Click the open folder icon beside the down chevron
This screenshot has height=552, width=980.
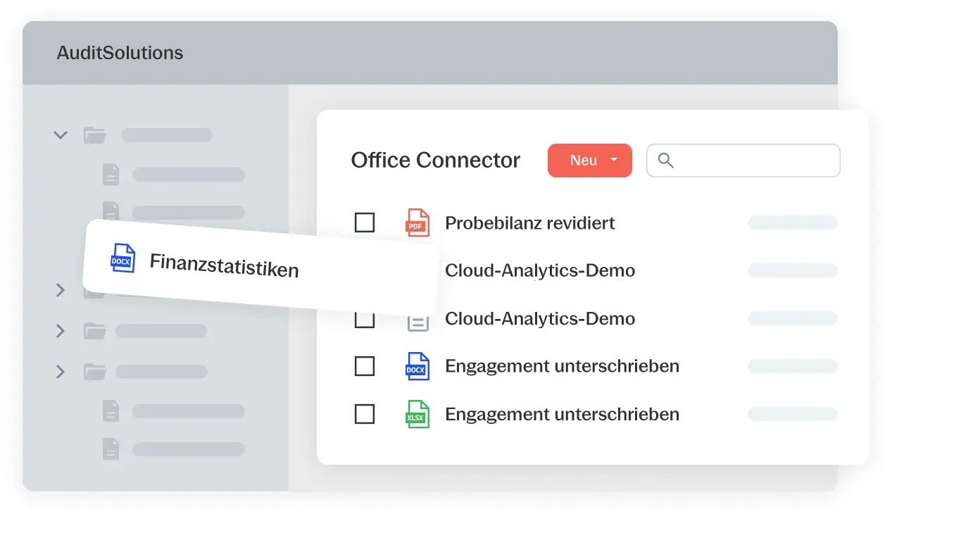[x=94, y=135]
